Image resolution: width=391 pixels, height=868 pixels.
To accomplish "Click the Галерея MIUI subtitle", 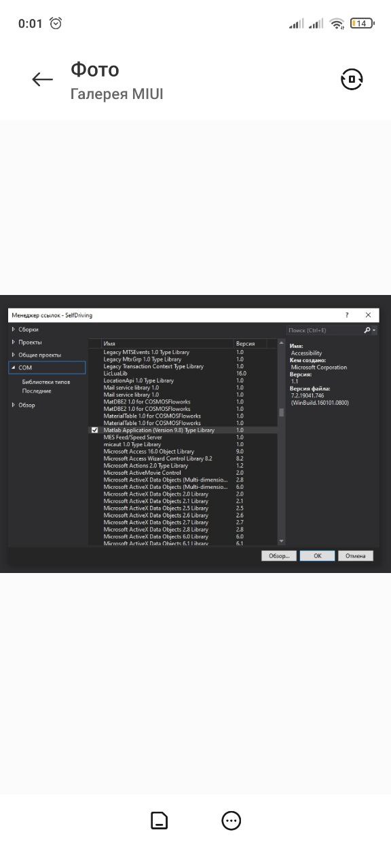I will click(x=117, y=94).
